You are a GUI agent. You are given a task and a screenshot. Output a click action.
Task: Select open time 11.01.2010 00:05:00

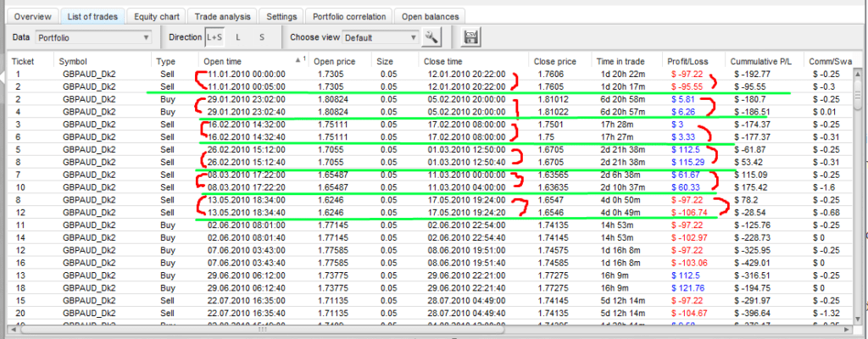(x=246, y=86)
